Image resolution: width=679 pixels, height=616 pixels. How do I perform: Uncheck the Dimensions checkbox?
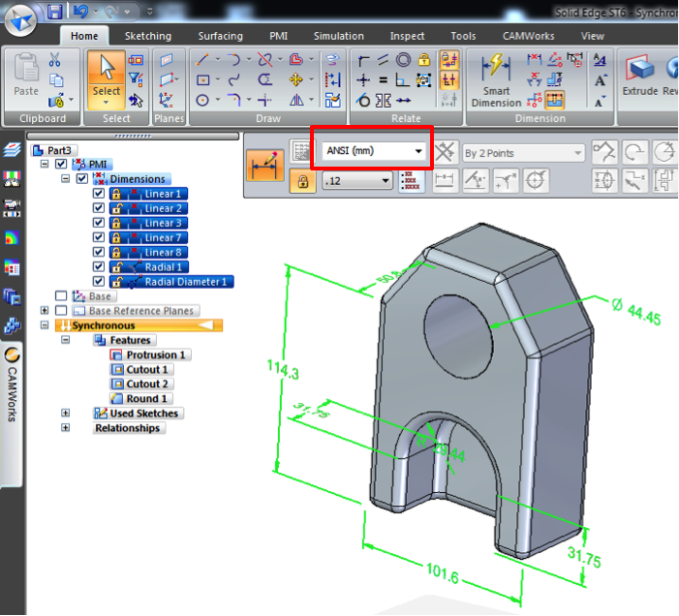[x=82, y=179]
